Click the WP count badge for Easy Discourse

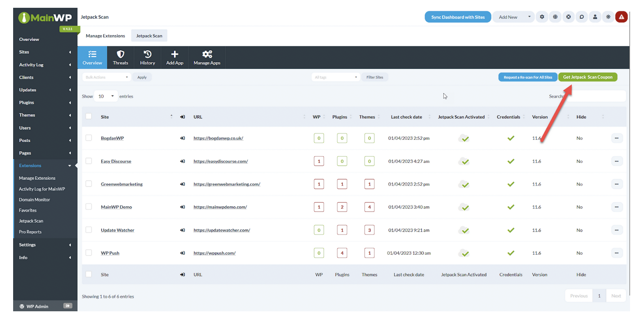point(319,161)
